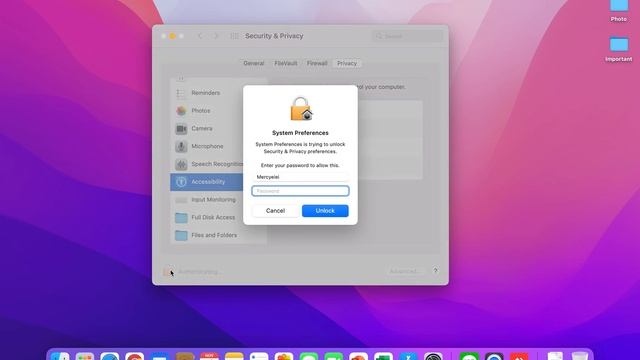This screenshot has width=640, height=360.
Task: Select the Photos icon in the privacy list
Action: [x=181, y=111]
